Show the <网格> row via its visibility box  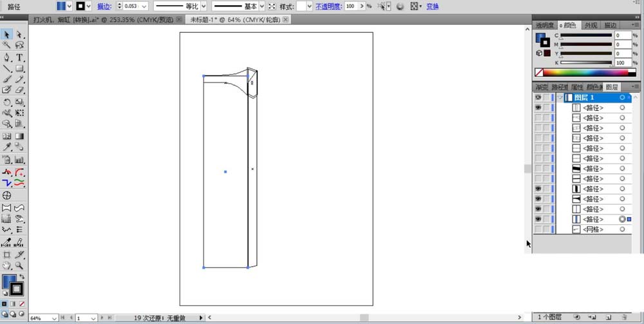538,229
